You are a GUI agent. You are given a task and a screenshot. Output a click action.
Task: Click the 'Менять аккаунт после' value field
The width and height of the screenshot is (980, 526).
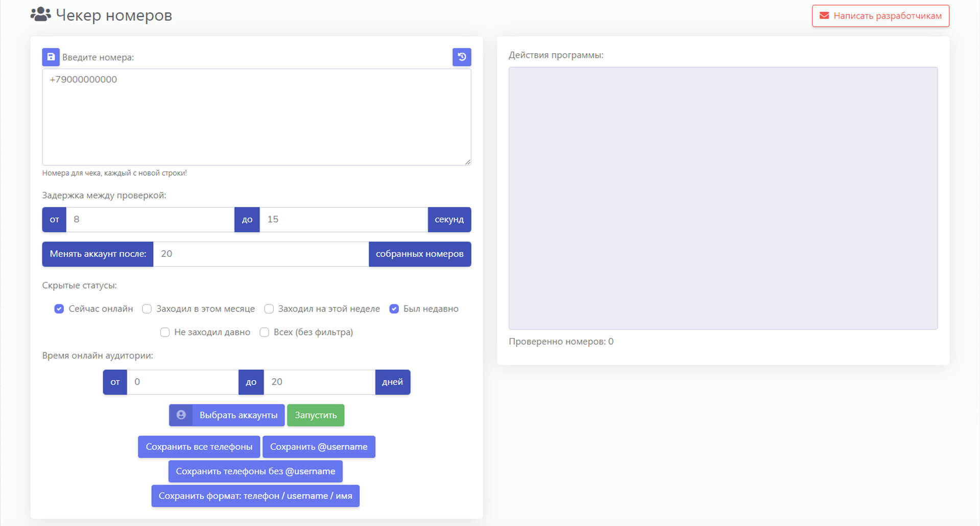click(x=260, y=254)
